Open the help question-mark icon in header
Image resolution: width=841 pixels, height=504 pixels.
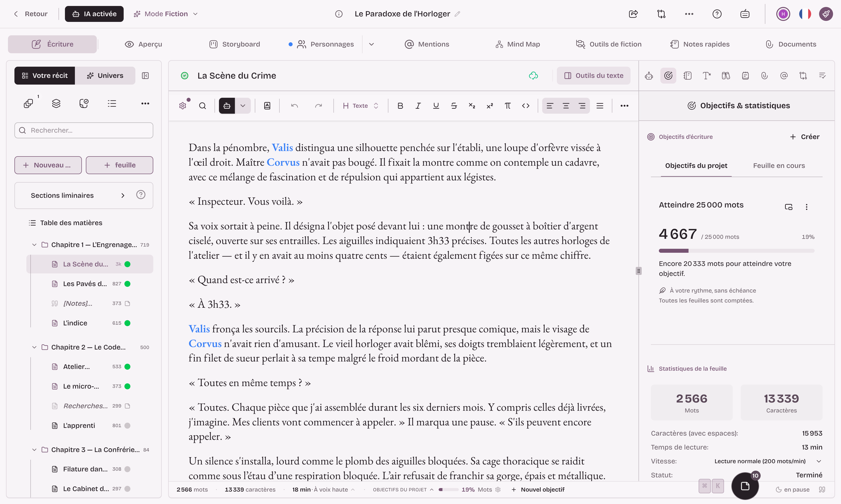pyautogui.click(x=717, y=14)
